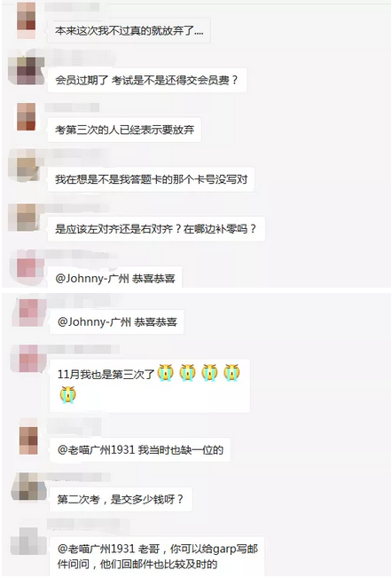Screen dimensions: 392x578
Task: Click @老喵广州1931 mention in 我当时也缺一位的
Action: pos(96,450)
